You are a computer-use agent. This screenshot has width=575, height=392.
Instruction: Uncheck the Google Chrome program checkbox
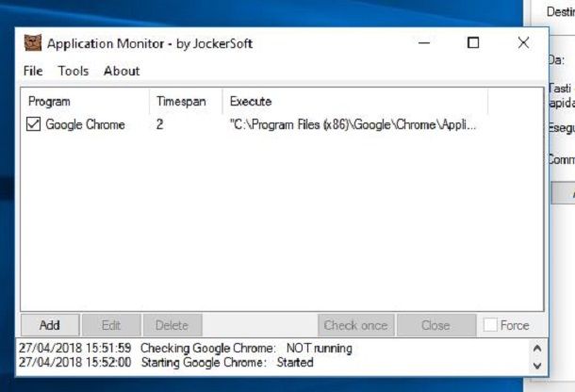pyautogui.click(x=33, y=124)
